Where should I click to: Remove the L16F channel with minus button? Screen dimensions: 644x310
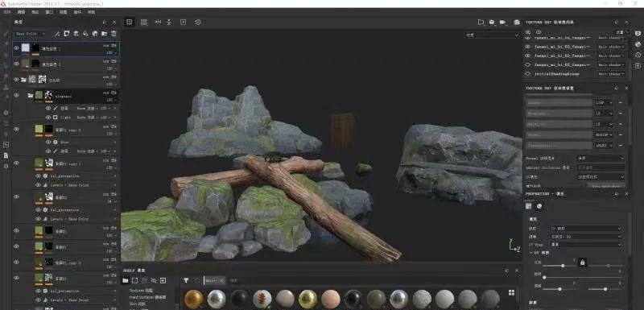(x=620, y=102)
